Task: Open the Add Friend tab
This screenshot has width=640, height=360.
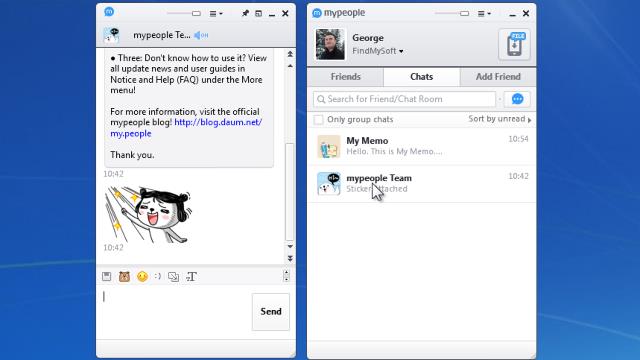Action: (498, 77)
